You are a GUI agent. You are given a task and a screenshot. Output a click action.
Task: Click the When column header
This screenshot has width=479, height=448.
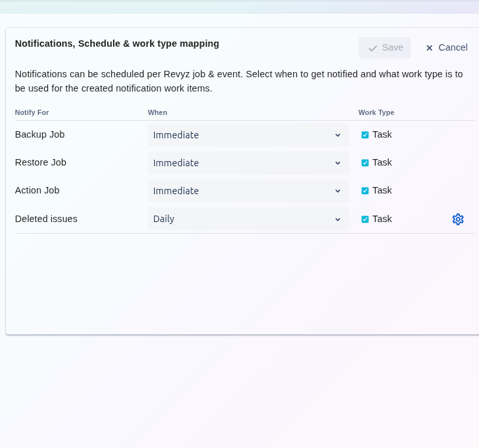(157, 112)
